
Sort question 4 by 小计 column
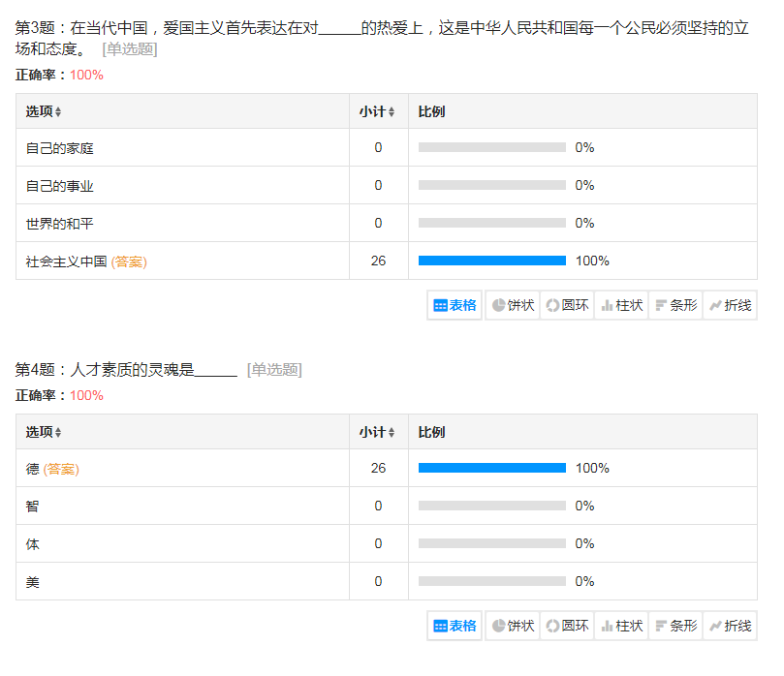[377, 432]
